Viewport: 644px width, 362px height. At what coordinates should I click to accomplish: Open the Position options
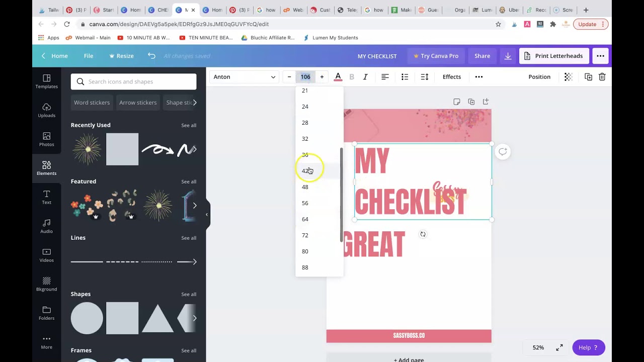tap(539, 77)
